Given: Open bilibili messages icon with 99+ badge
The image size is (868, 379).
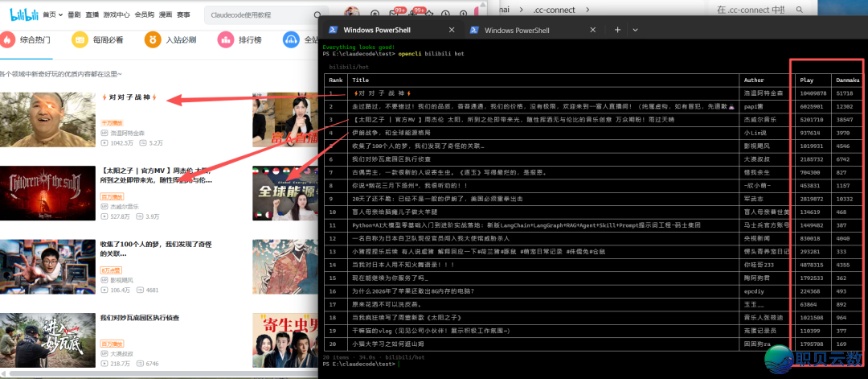Looking at the screenshot, I should coord(394,14).
